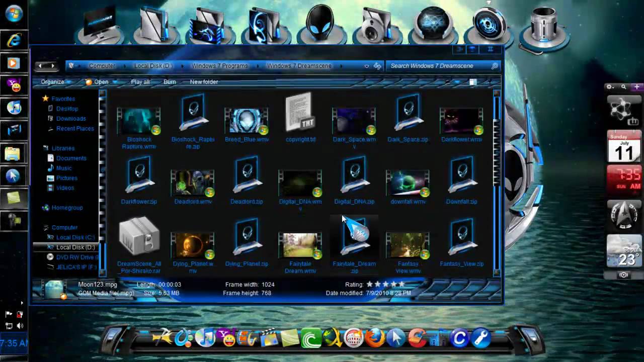Click the volume speaker tray icon
The image size is (644, 362).
[x=20, y=326]
